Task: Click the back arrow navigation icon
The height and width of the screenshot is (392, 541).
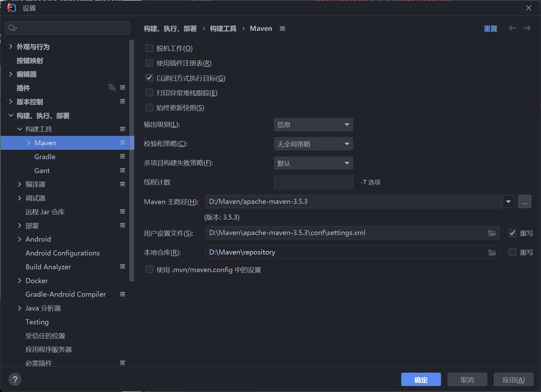Action: coord(512,28)
